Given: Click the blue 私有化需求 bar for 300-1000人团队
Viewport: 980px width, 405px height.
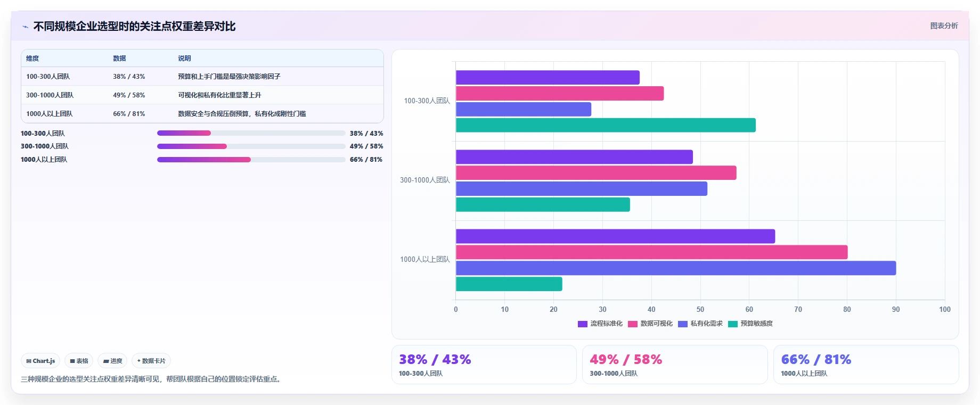Looking at the screenshot, I should 582,189.
